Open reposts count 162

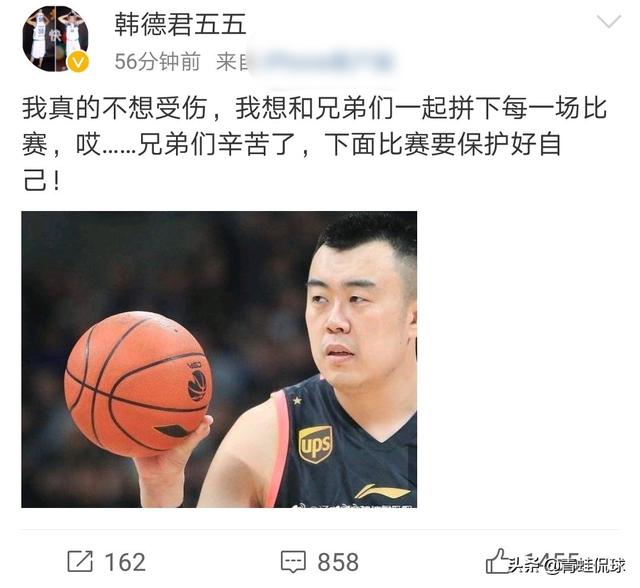[125, 562]
